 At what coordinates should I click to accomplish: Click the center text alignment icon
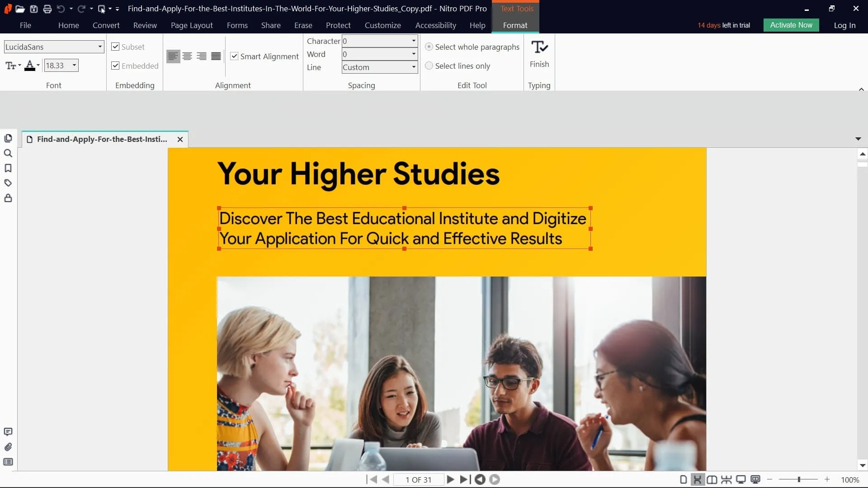[x=187, y=56]
